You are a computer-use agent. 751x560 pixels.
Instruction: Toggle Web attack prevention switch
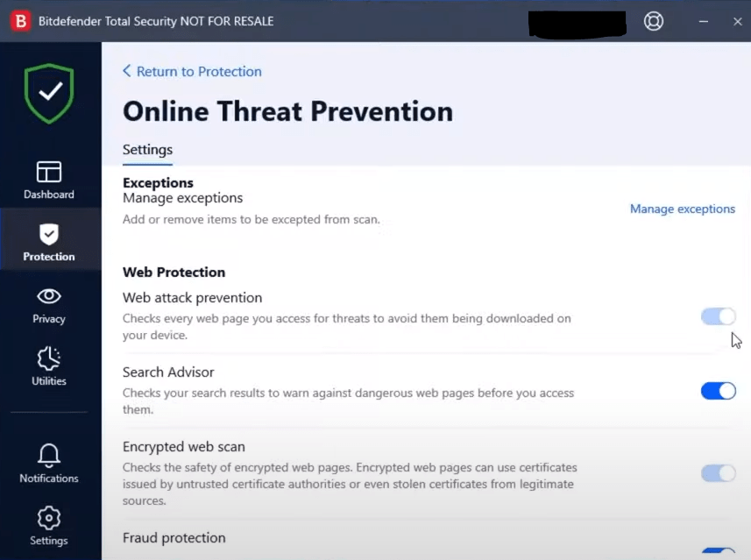[718, 316]
